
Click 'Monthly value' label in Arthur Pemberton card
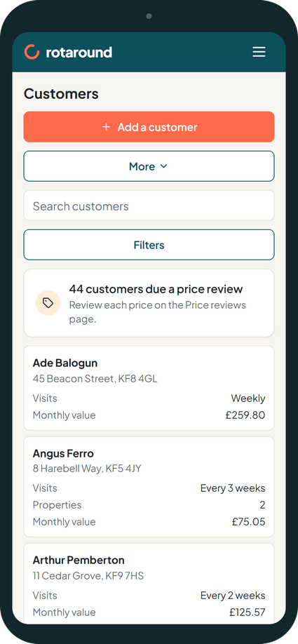click(x=64, y=612)
